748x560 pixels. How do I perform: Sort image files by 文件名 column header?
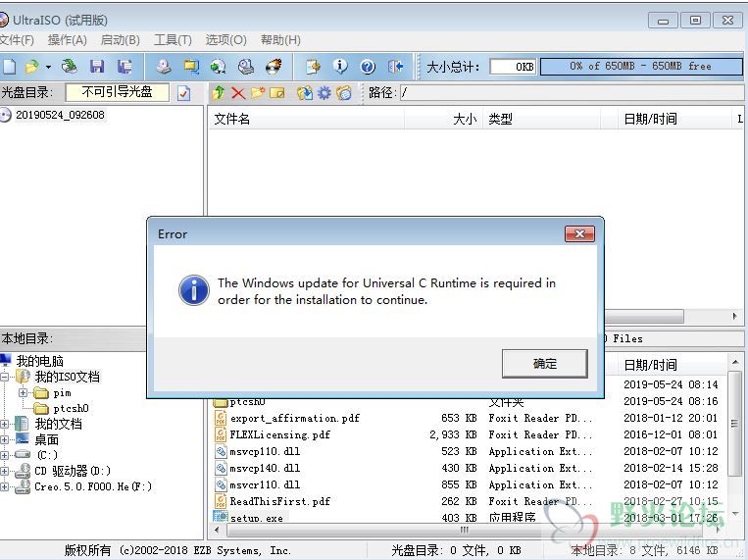pyautogui.click(x=306, y=119)
